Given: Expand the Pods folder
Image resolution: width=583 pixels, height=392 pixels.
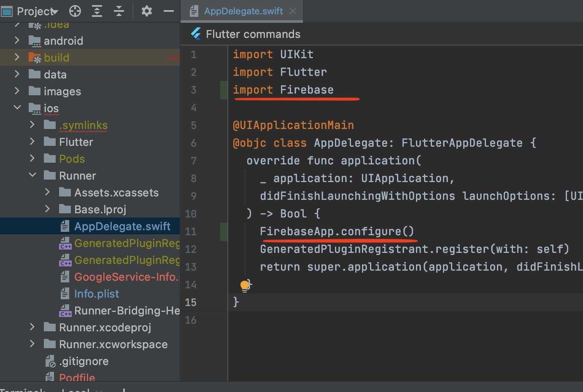Looking at the screenshot, I should click(32, 158).
